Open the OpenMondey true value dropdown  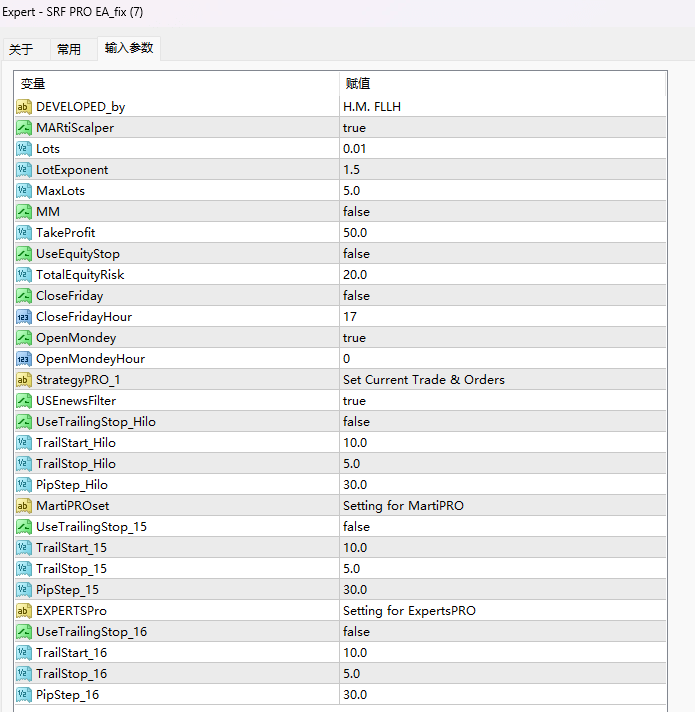503,338
